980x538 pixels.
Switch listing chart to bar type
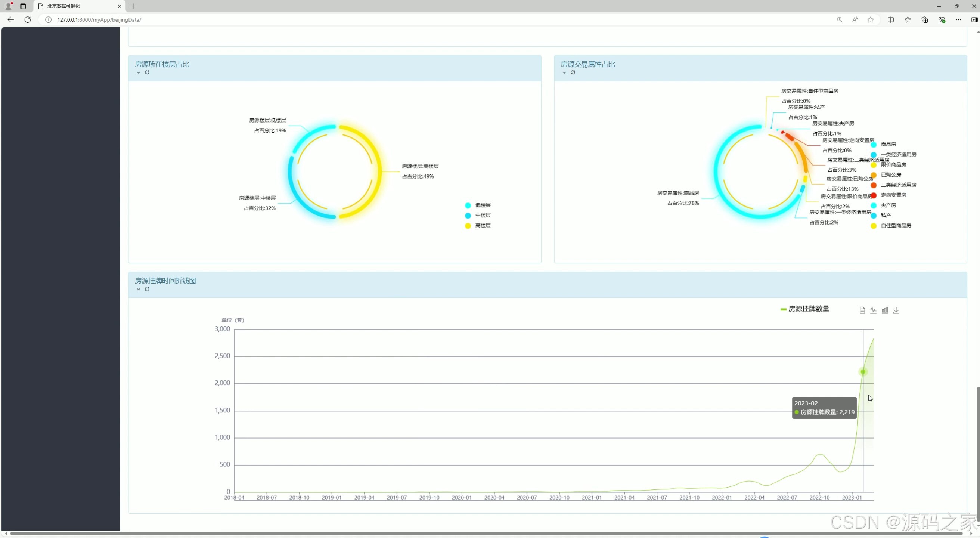pos(885,310)
